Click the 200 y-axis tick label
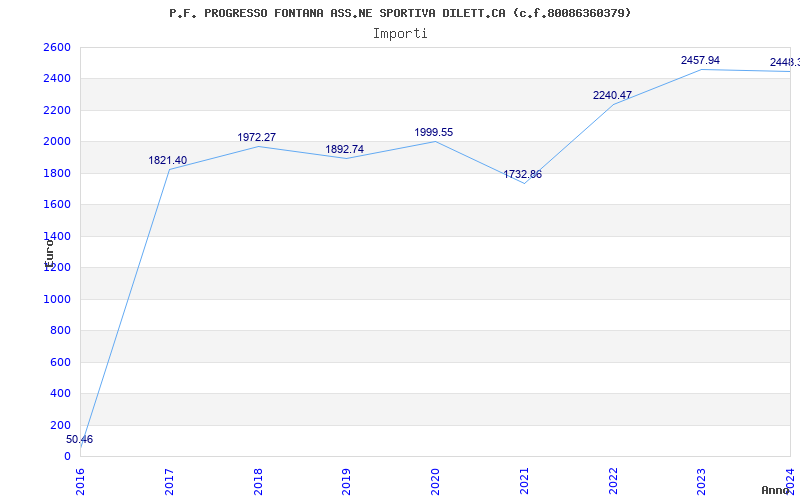 (x=60, y=426)
